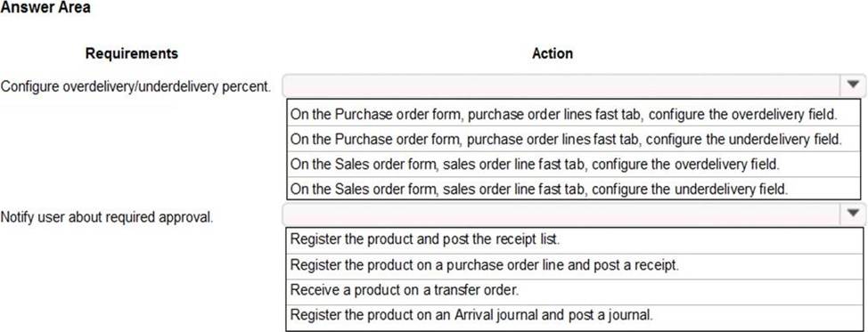Choose the option mentioning post the receipt list
This screenshot has height=332, width=868.
575,240
